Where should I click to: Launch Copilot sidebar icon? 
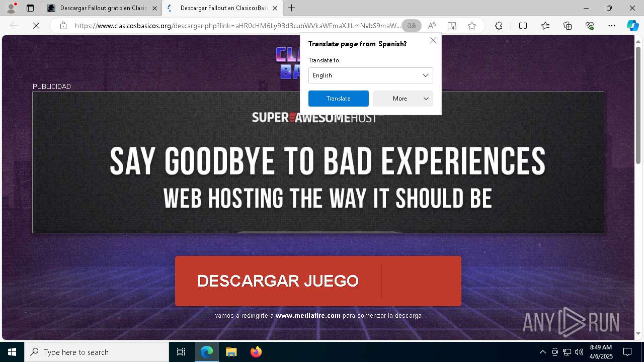(x=632, y=26)
